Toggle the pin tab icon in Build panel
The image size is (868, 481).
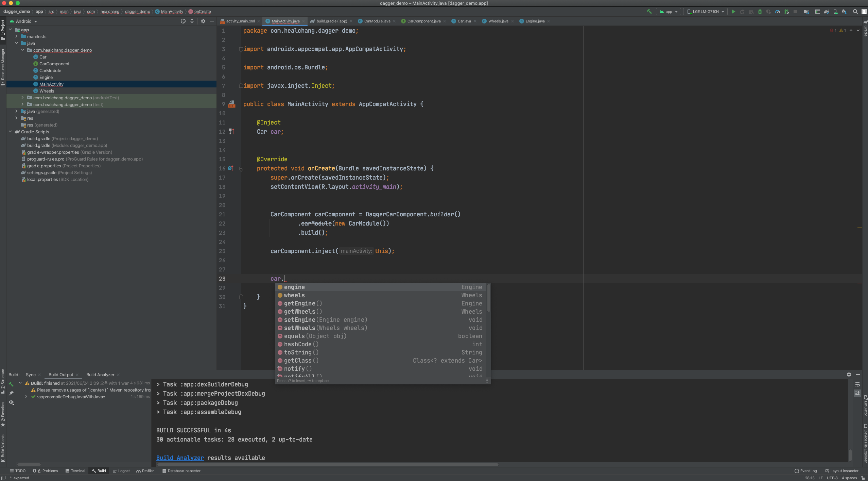[11, 393]
